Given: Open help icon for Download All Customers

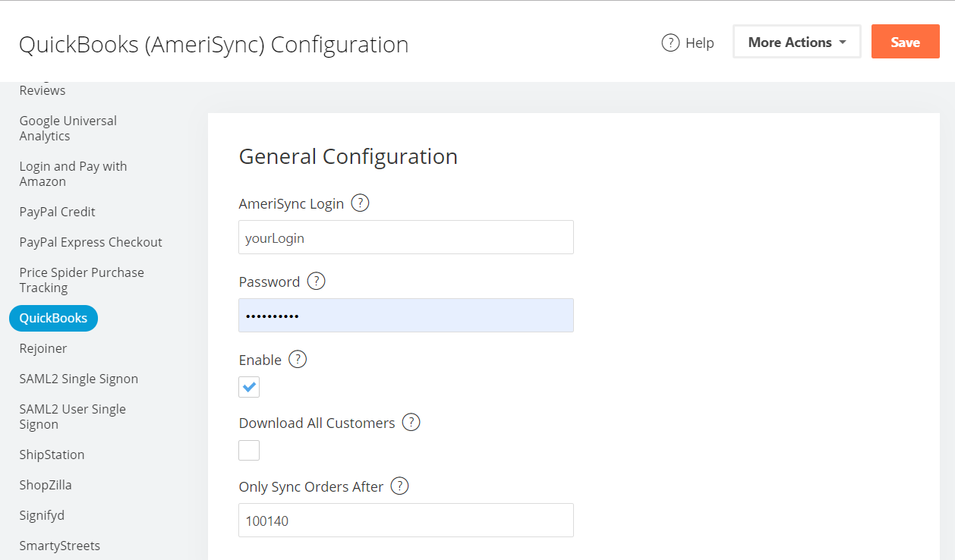Looking at the screenshot, I should click(411, 423).
